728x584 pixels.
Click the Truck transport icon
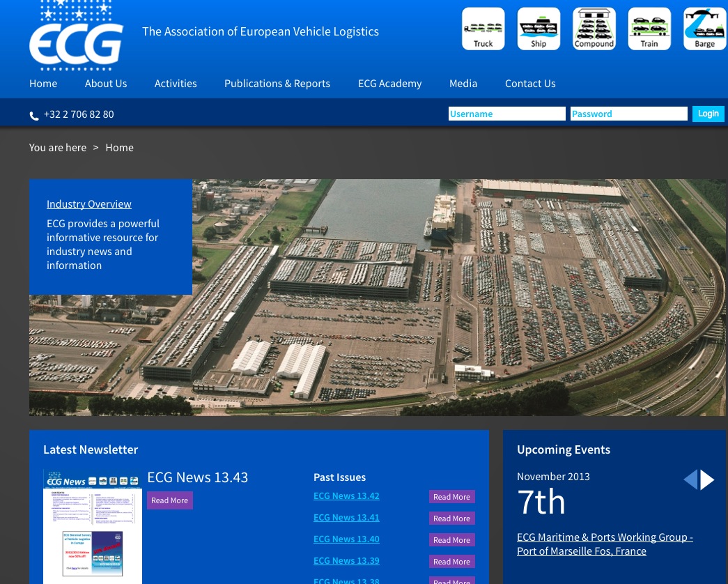tap(483, 29)
